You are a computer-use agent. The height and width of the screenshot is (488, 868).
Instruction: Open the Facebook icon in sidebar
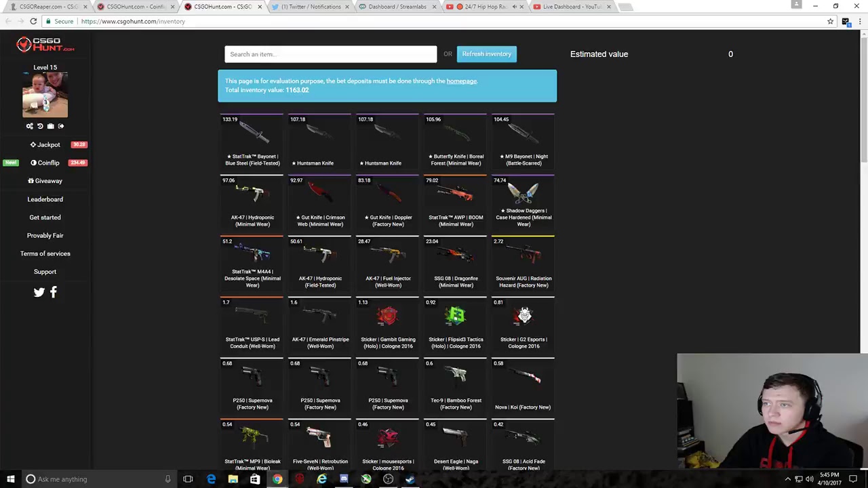54,291
